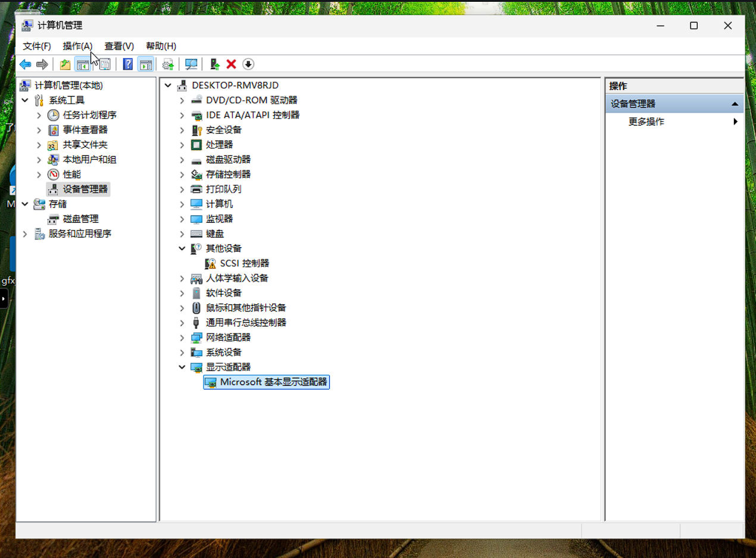The height and width of the screenshot is (558, 756).
Task: Toggle the Show/Hide Console Tree toolbar button
Action: (x=82, y=64)
